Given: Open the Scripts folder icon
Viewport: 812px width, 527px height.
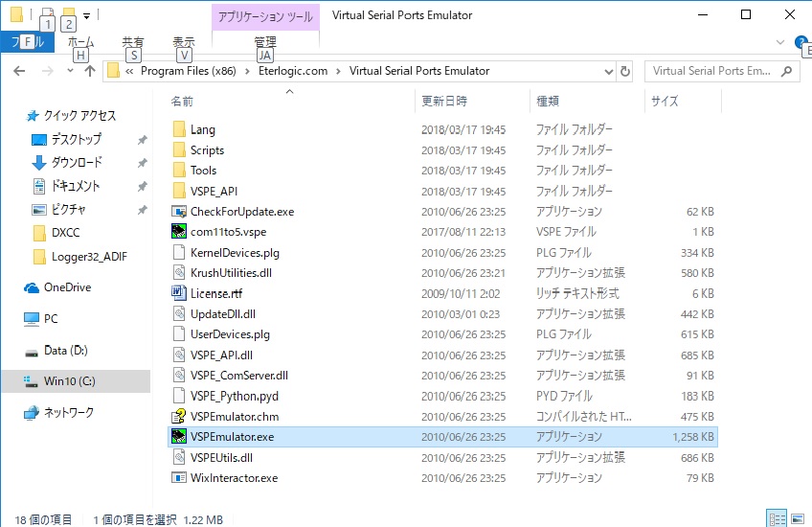Looking at the screenshot, I should tap(179, 149).
